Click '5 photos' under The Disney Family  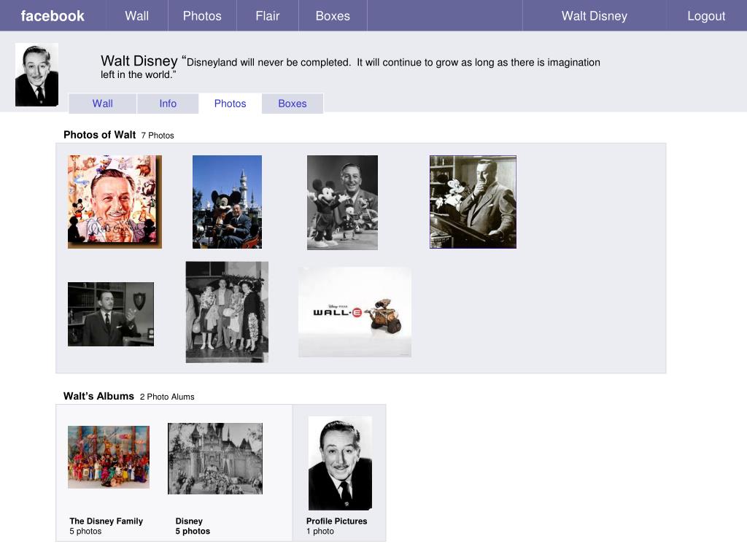click(86, 531)
